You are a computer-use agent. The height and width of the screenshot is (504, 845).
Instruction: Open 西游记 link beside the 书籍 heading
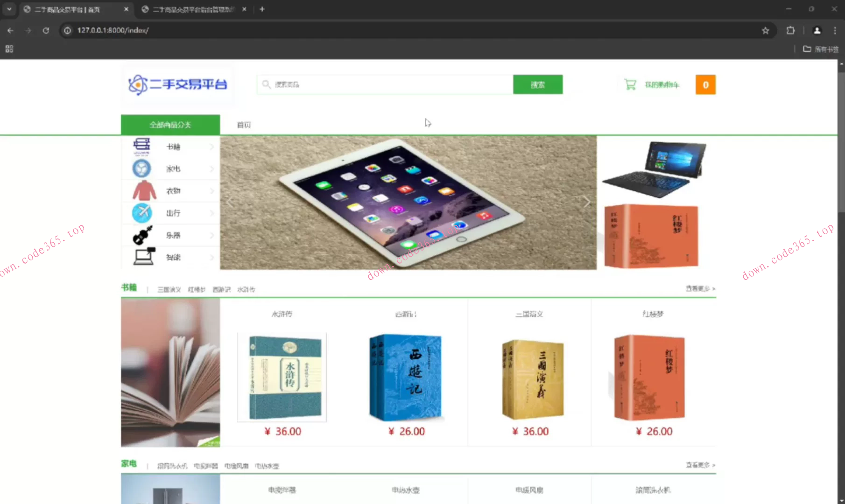pos(221,289)
